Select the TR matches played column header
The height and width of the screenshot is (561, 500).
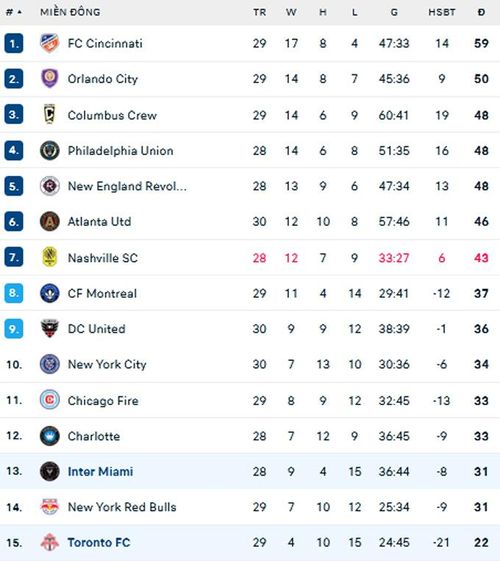(x=260, y=13)
